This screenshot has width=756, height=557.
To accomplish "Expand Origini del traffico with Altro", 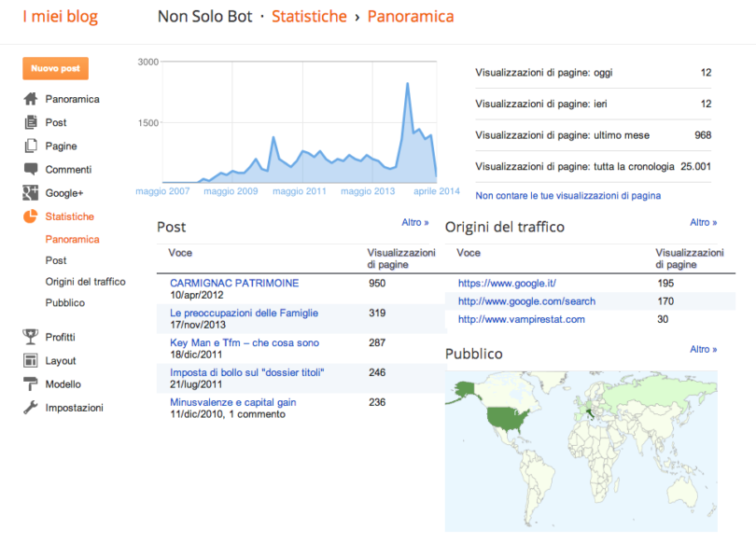I will point(703,223).
